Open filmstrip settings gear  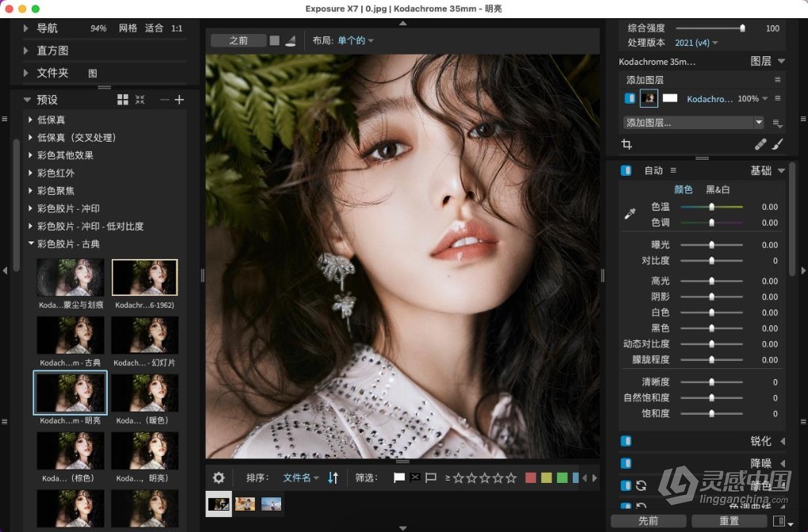(219, 478)
